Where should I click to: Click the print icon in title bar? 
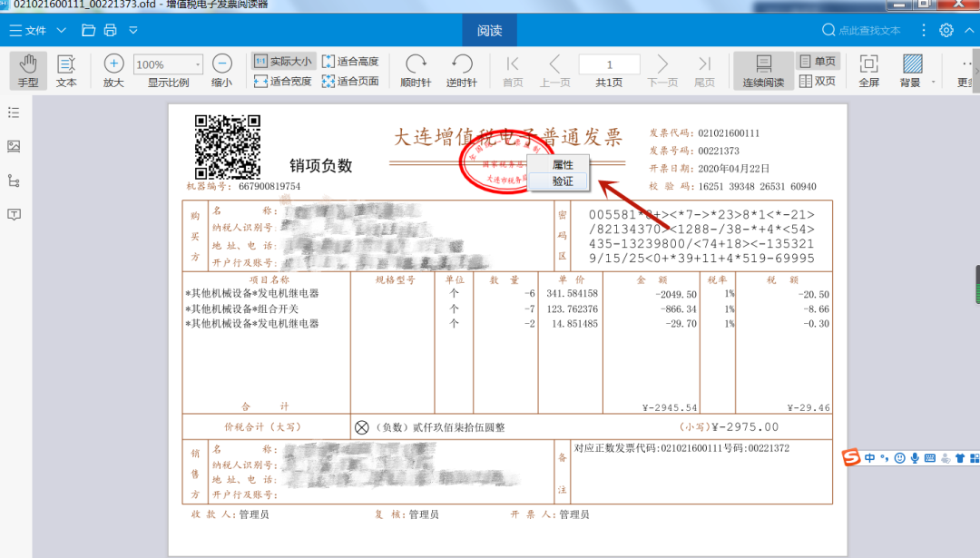[110, 30]
